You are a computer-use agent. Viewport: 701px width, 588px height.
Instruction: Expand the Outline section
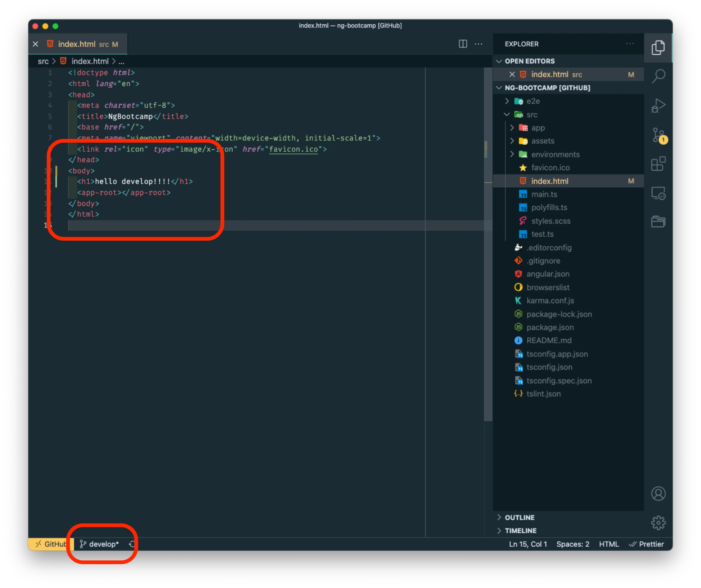[568, 517]
